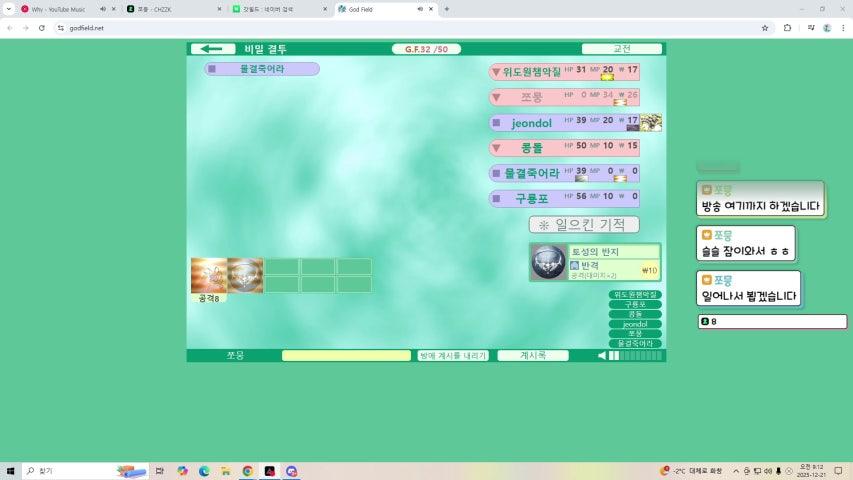Select the silver ring card in hand
Screen dimensions: 853x480
tap(245, 275)
